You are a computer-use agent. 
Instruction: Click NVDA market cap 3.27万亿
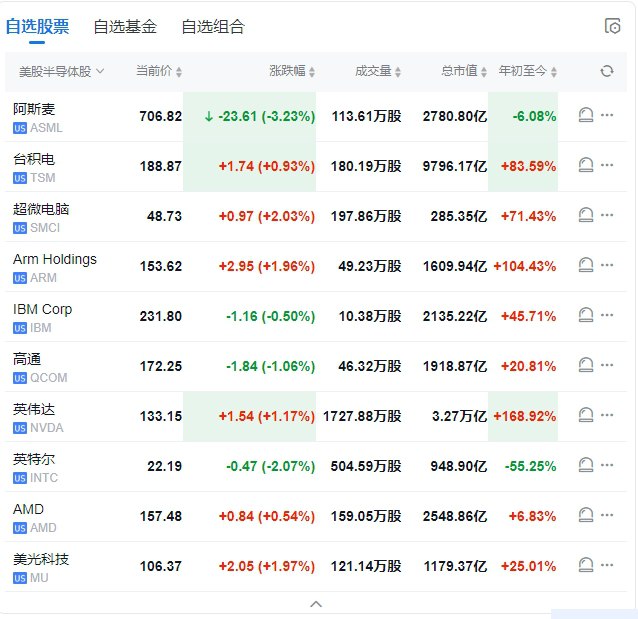coord(459,416)
